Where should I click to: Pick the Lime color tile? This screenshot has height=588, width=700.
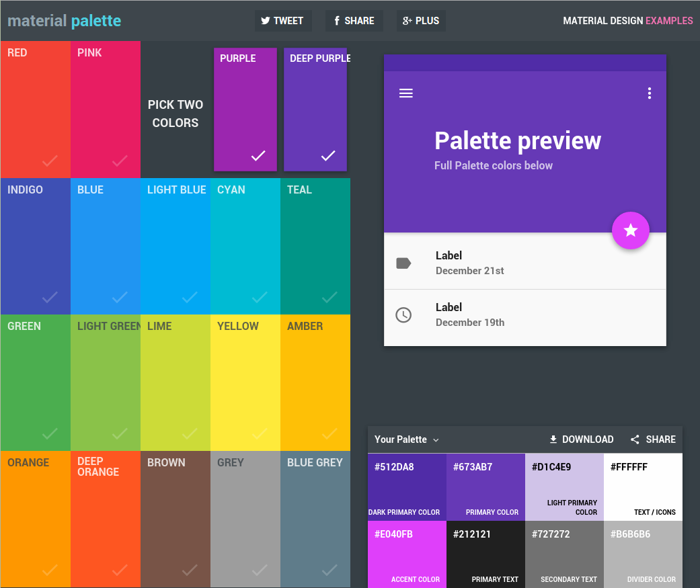tap(176, 383)
